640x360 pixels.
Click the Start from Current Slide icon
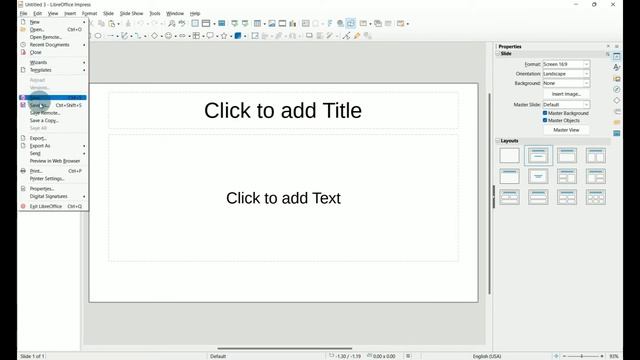[245, 24]
